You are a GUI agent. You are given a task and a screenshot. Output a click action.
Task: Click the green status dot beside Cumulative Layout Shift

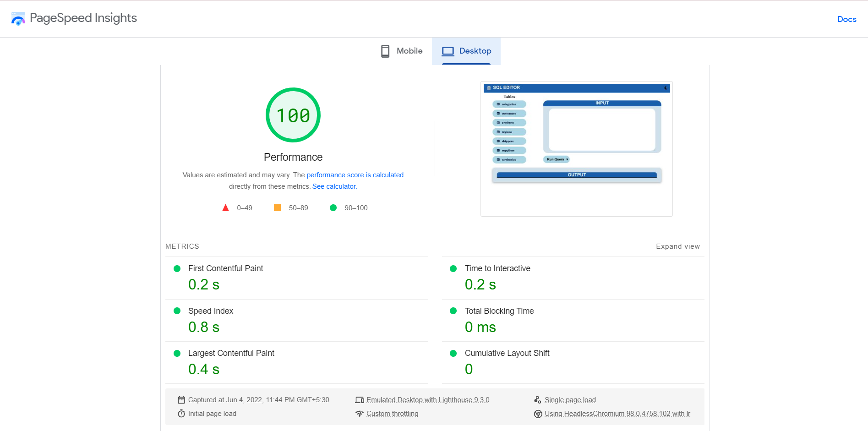(x=453, y=353)
